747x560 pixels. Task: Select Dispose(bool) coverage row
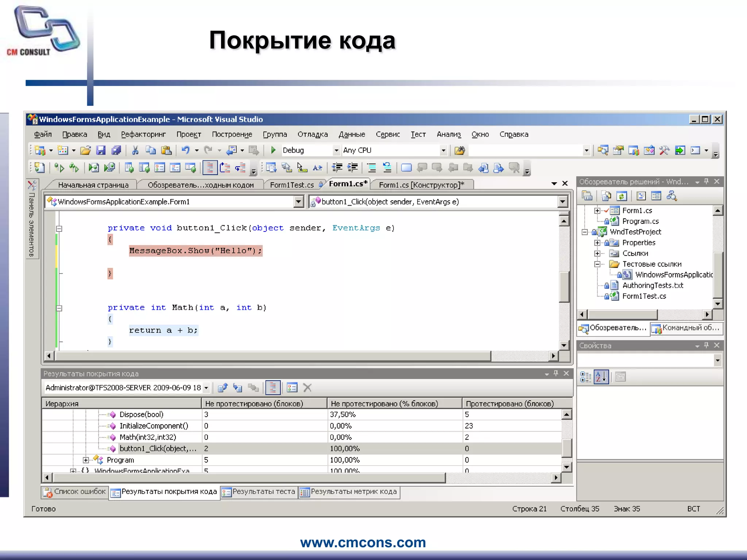click(x=301, y=415)
